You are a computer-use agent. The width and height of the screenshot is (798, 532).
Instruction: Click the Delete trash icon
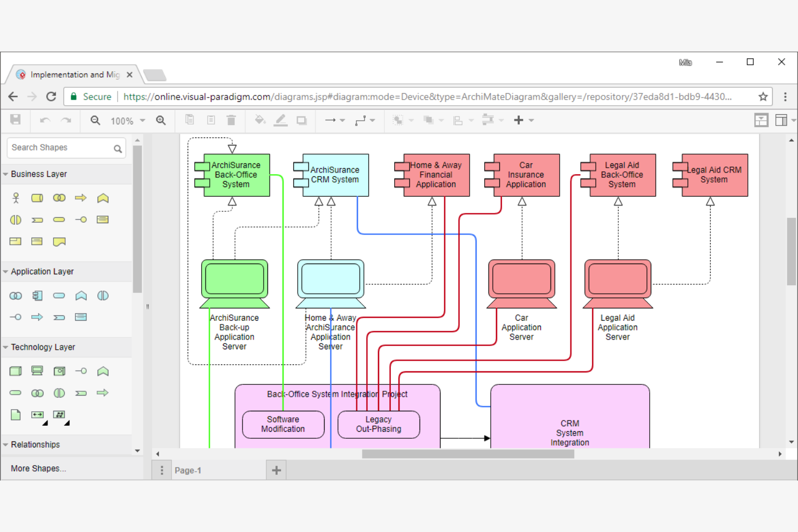tap(231, 120)
